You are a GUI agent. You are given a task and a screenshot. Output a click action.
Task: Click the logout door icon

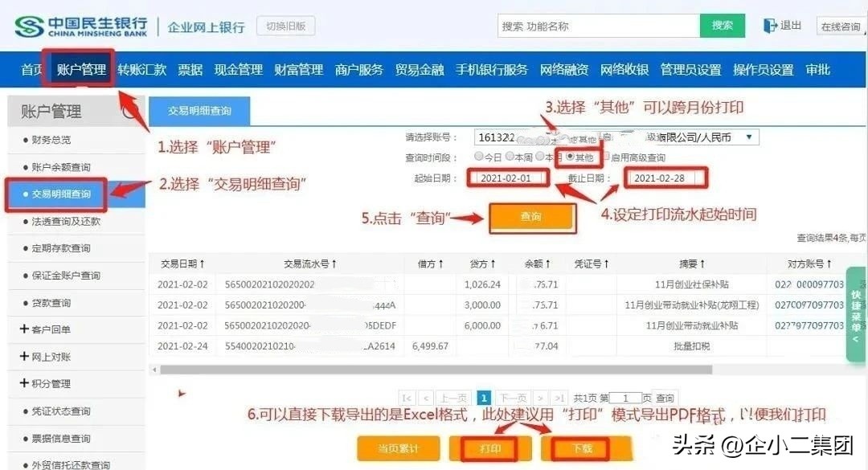(x=769, y=26)
